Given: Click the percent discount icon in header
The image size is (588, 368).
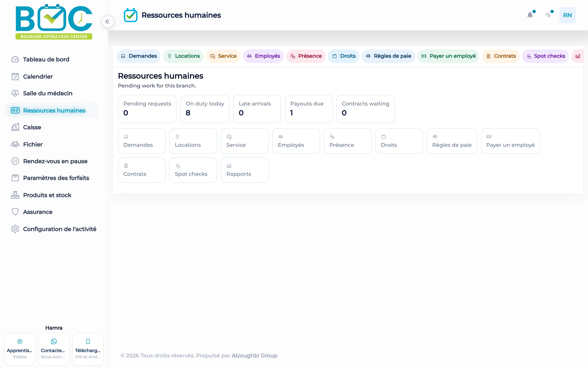Looking at the screenshot, I should (x=548, y=15).
